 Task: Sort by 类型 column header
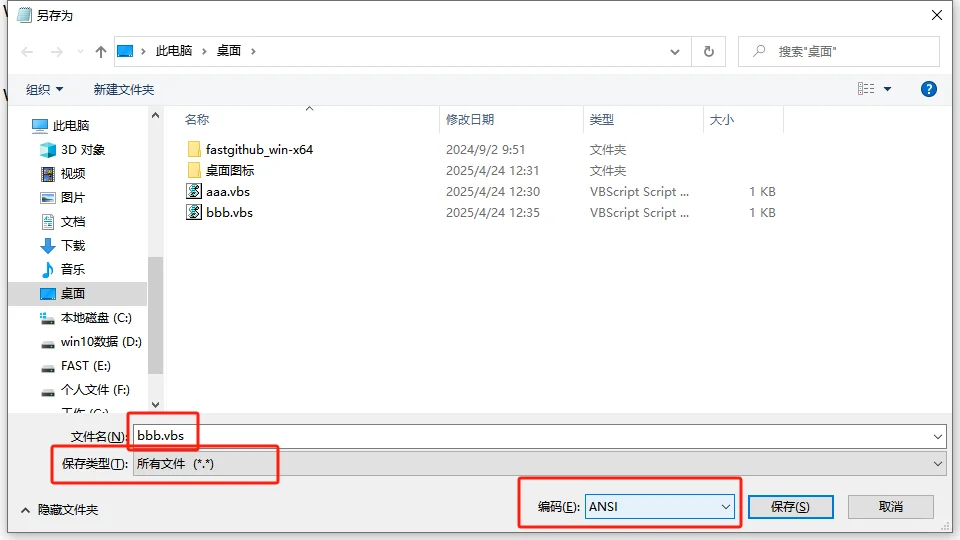tap(602, 119)
